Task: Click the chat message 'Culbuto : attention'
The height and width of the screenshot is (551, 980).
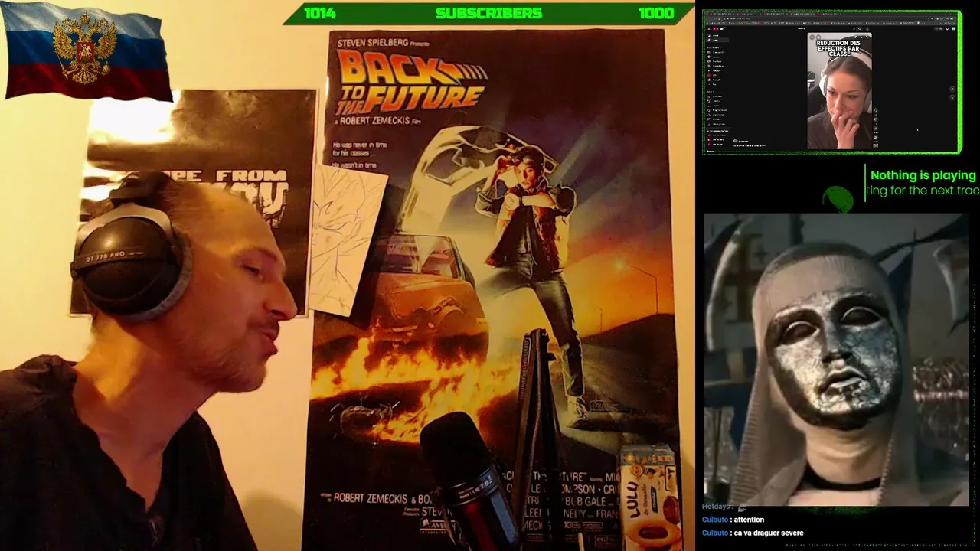Action: click(733, 520)
